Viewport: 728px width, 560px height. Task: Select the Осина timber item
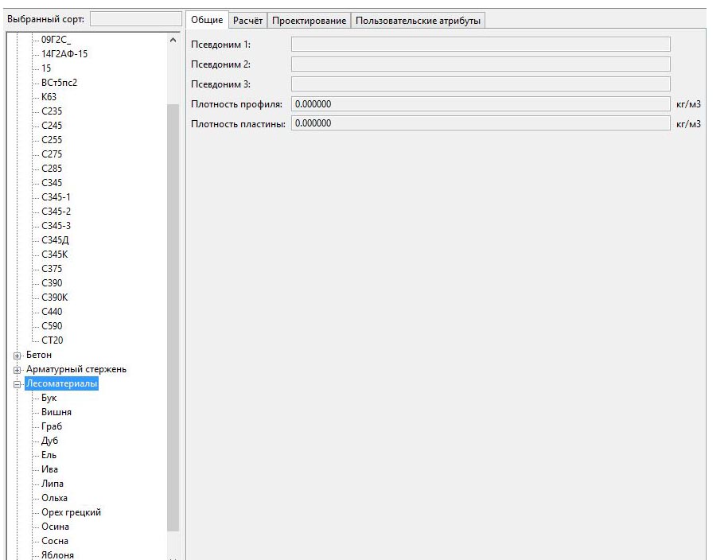[x=55, y=527]
